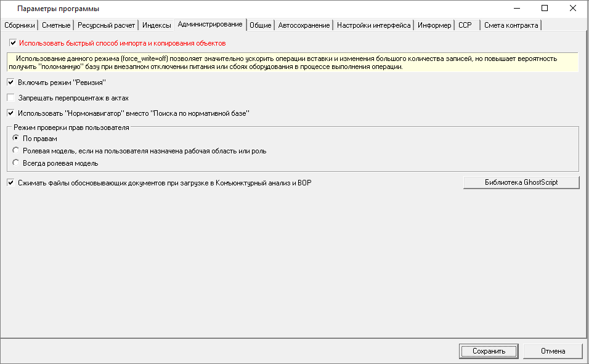
Task: Disable fast import and copying mode
Action: pyautogui.click(x=10, y=42)
